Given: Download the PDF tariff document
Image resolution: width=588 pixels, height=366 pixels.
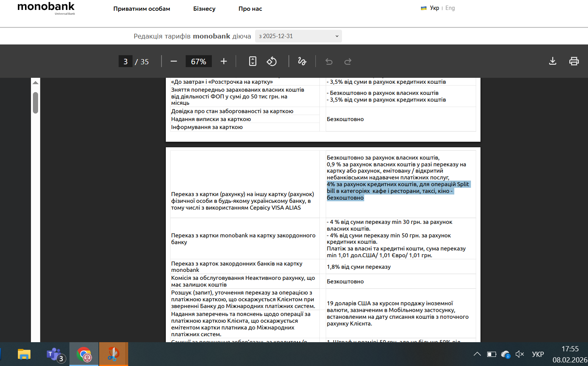Looking at the screenshot, I should [553, 61].
